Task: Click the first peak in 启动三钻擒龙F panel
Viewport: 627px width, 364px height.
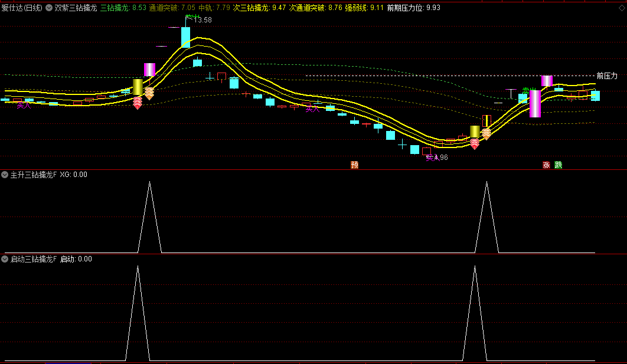Action: click(x=138, y=267)
